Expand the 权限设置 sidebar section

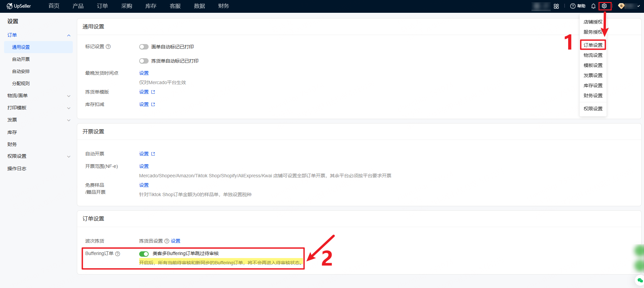69,156
